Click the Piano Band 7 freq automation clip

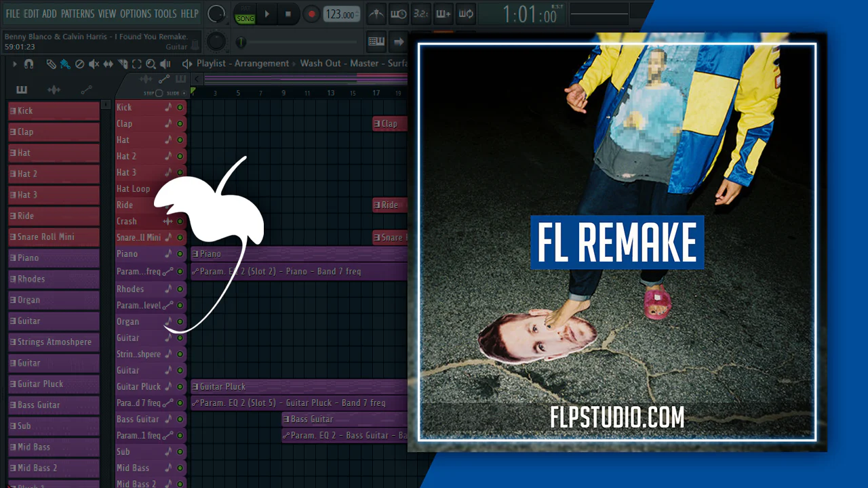299,271
